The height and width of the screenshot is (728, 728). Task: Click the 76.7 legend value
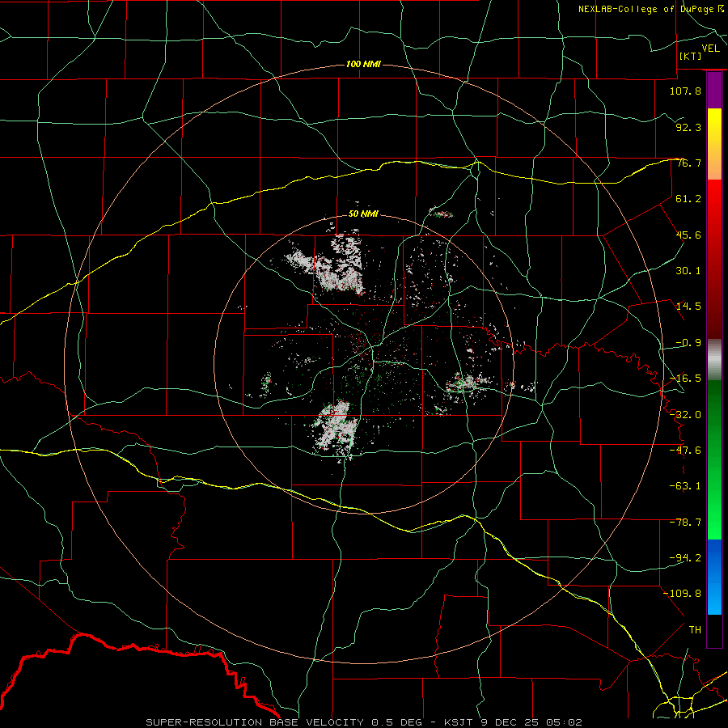pos(688,163)
